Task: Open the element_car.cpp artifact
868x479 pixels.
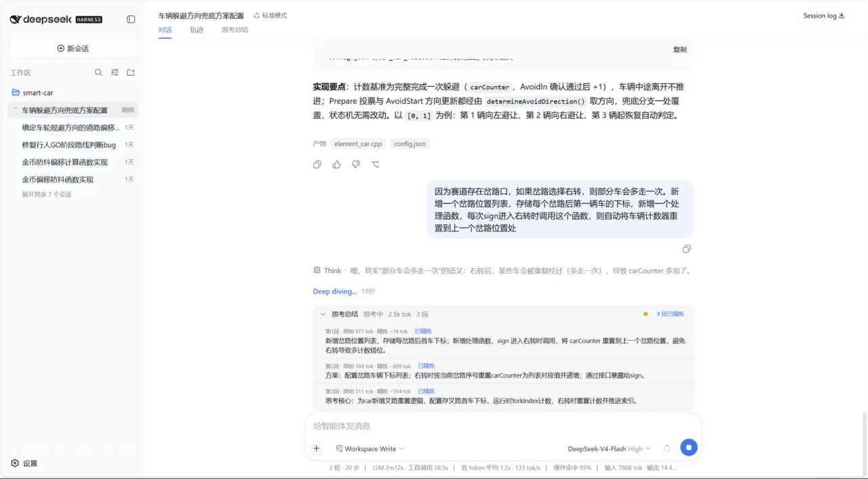Action: [x=358, y=144]
